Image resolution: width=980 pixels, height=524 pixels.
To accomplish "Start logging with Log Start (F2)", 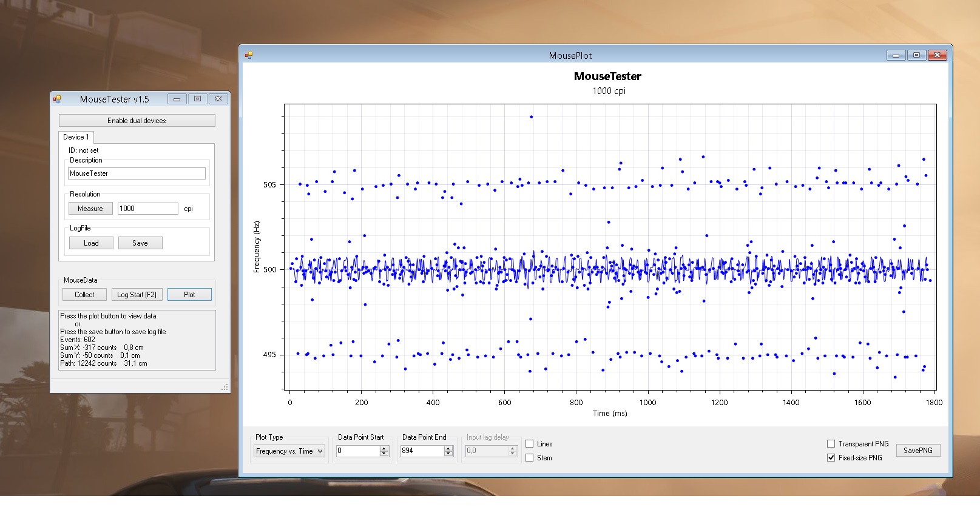I will (x=137, y=295).
